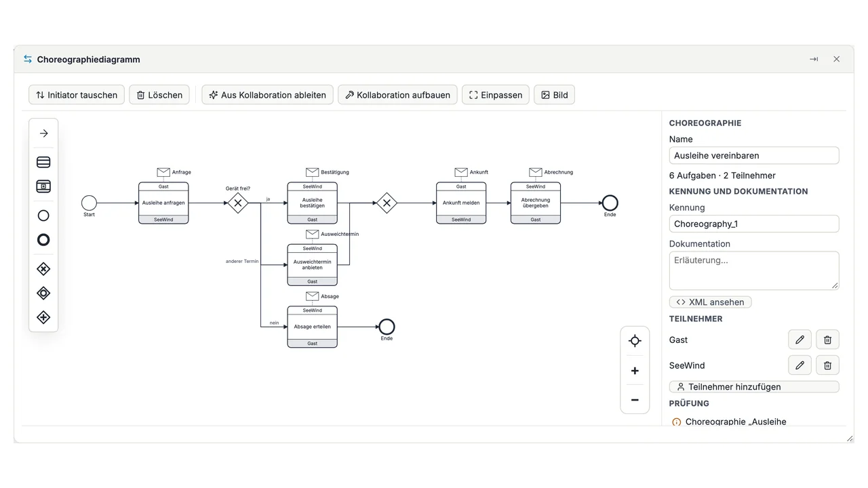The image size is (868, 488).
Task: Delete the Gast participant
Action: point(827,340)
